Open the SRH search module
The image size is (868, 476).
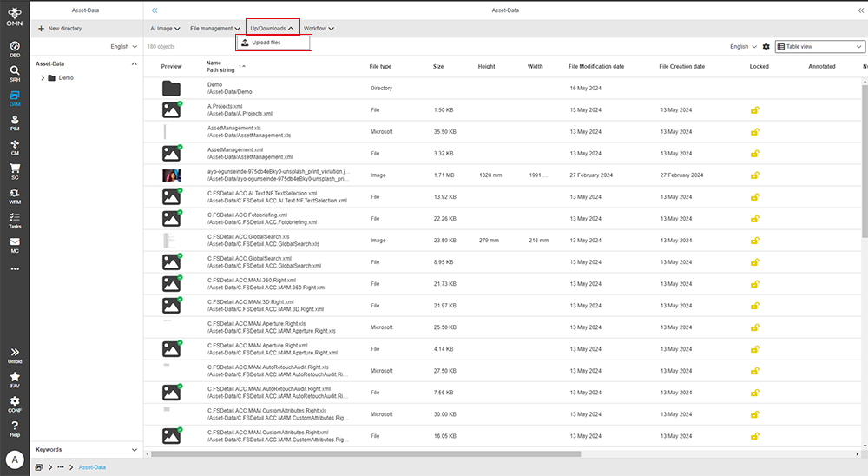tap(15, 73)
